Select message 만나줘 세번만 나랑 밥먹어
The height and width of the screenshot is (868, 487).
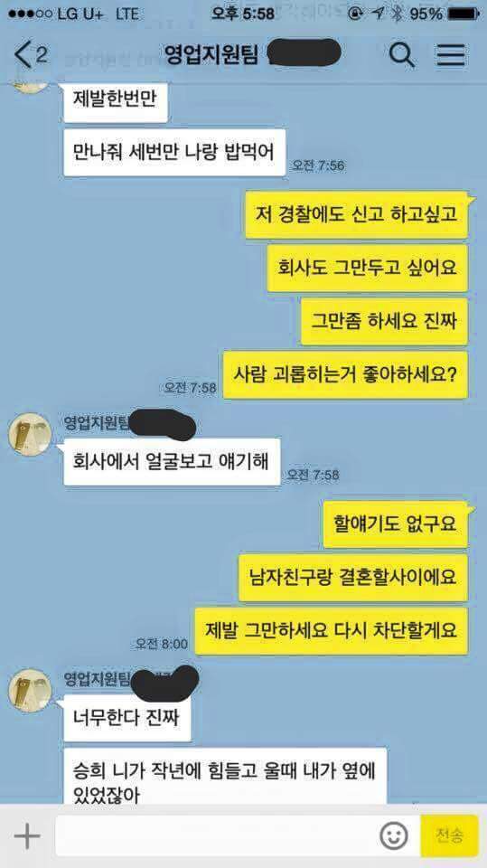[174, 152]
